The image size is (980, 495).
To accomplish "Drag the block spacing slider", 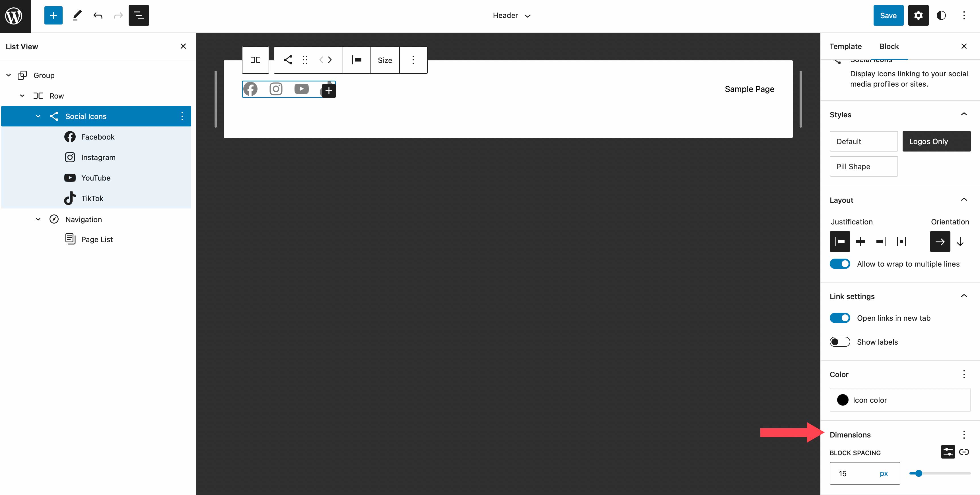I will 918,473.
